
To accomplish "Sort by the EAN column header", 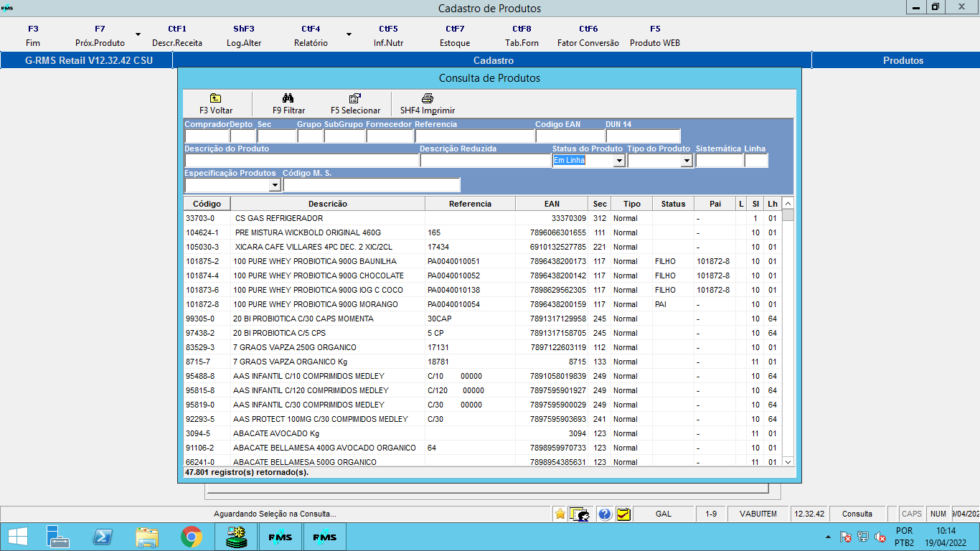I will tap(552, 204).
